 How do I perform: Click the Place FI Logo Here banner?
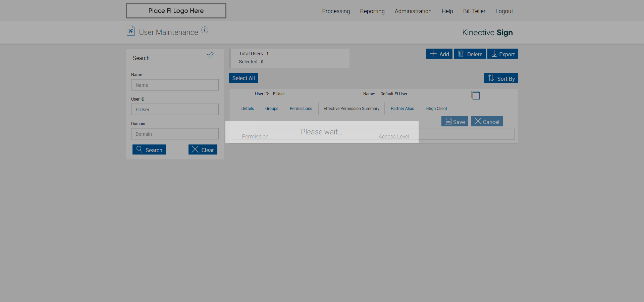pos(176,11)
